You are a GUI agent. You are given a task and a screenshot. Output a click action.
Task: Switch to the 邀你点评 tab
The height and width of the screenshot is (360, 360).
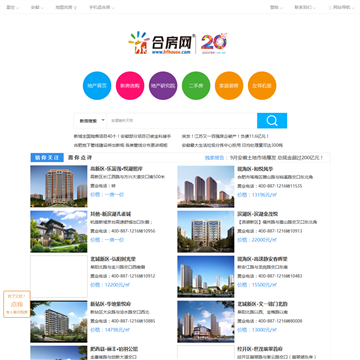[80, 158]
